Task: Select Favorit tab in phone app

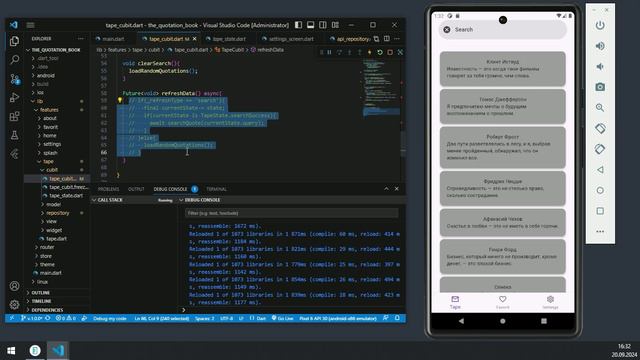Action: coord(502,302)
